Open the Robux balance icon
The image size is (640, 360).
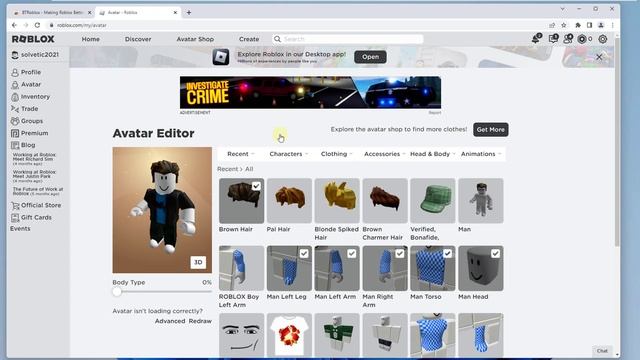582,39
